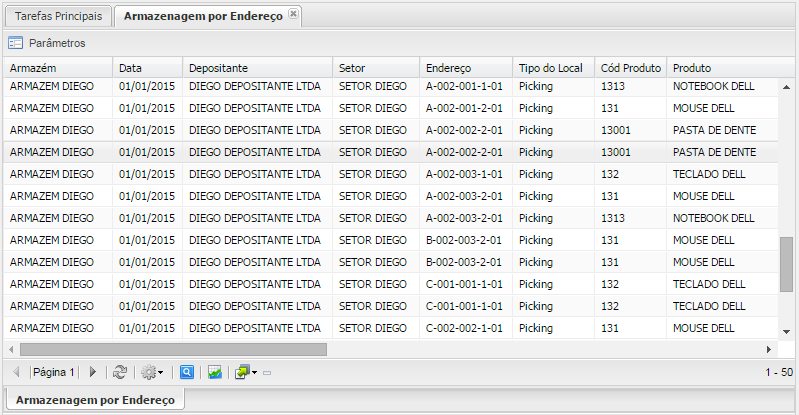The height and width of the screenshot is (415, 799).
Task: Go to the previous page arrow
Action: tap(16, 372)
